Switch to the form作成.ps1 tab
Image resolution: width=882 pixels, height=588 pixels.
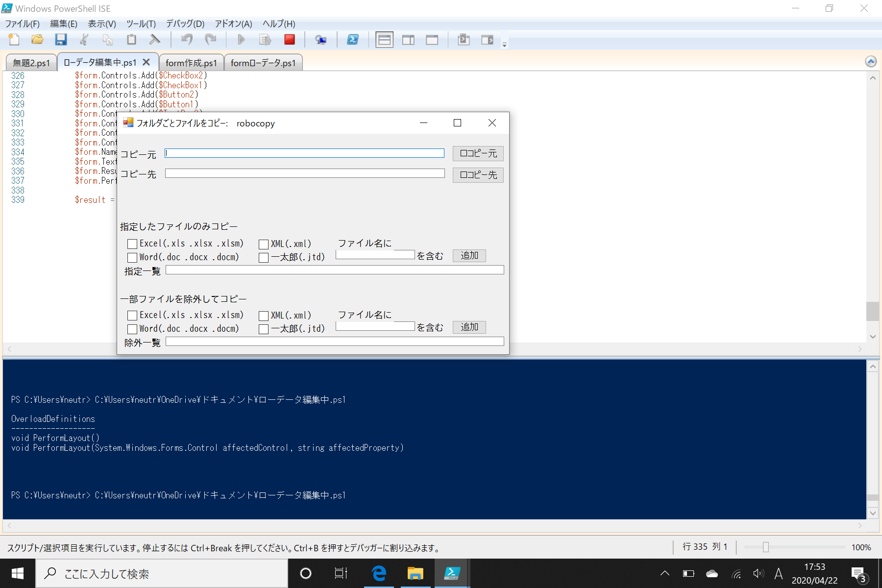coord(191,62)
